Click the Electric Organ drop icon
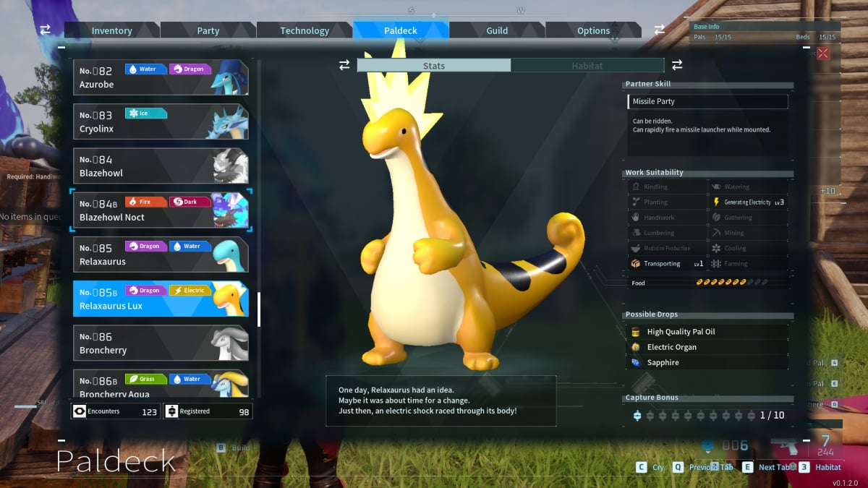The width and height of the screenshot is (868, 488). (634, 347)
